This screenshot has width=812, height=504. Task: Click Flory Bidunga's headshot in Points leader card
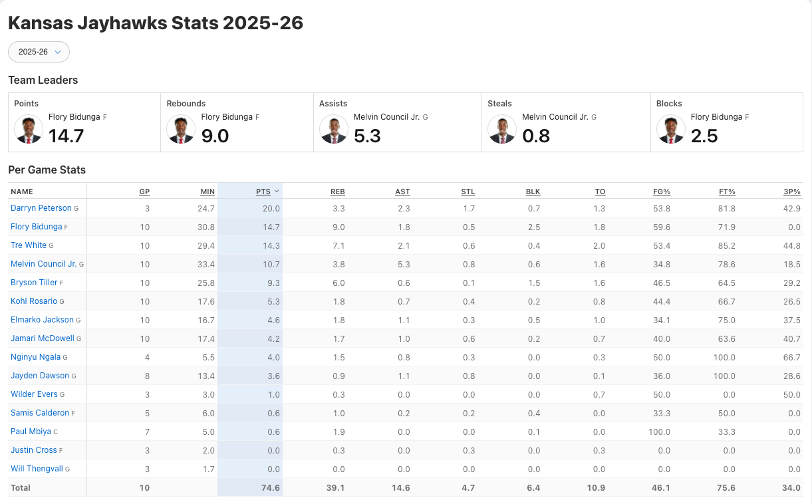(x=29, y=129)
